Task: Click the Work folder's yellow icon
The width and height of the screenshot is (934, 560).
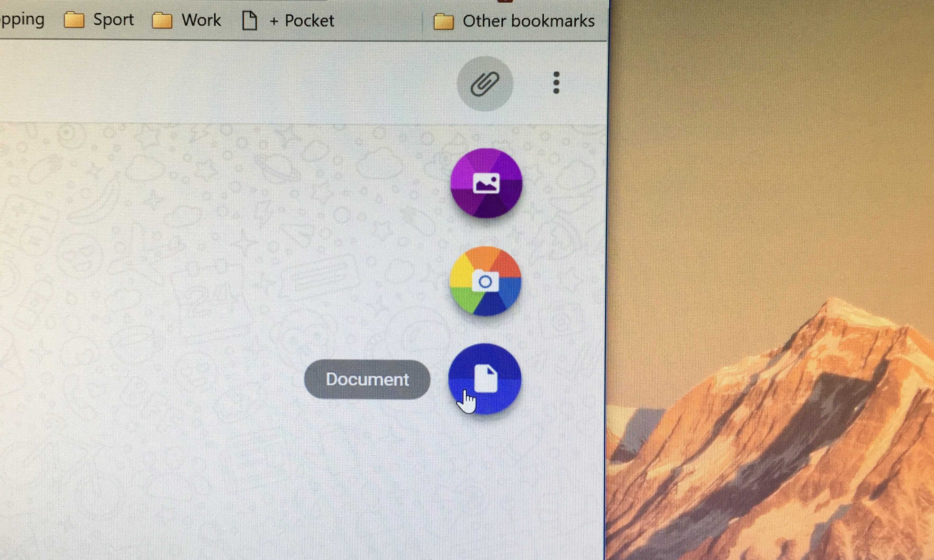Action: (x=162, y=20)
